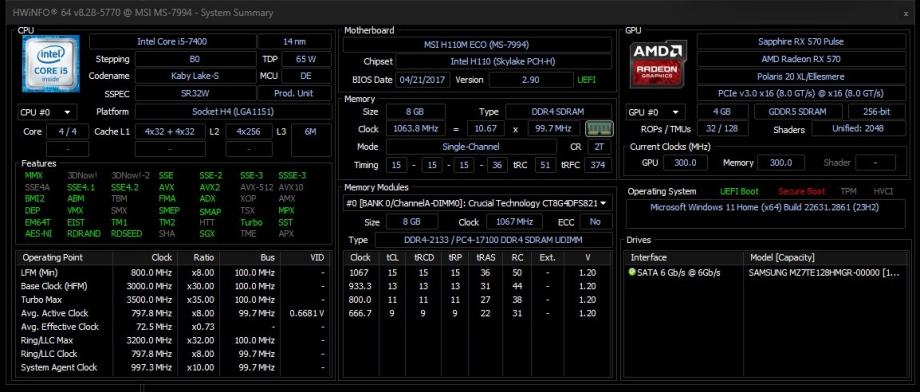Image resolution: width=920 pixels, height=392 pixels.
Task: Click the Avg. Effective Clock row
Action: click(x=172, y=327)
